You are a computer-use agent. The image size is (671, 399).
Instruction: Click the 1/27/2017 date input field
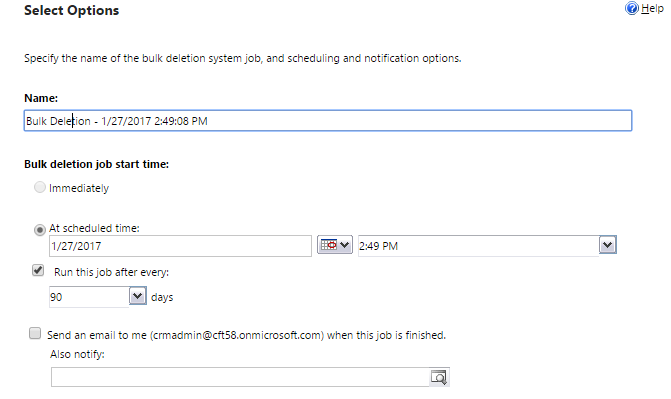click(180, 246)
